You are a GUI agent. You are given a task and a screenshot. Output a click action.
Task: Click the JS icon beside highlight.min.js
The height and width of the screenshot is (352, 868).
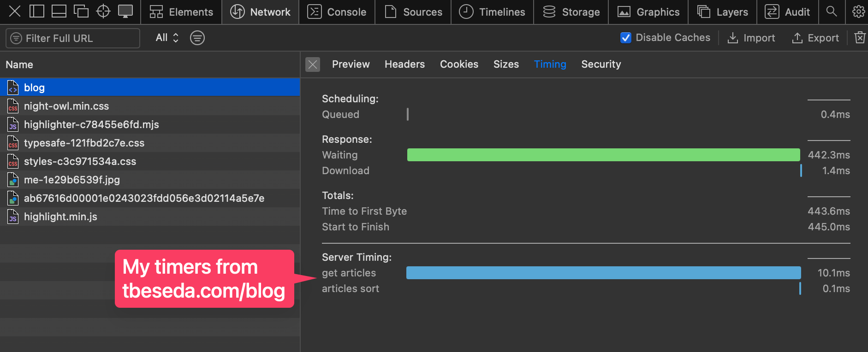pos(13,217)
